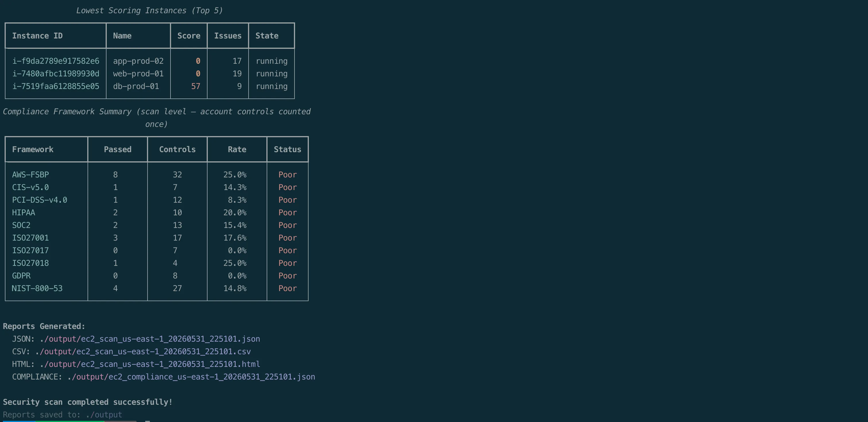Click the 8.3% rate for PCI-DSS
The image size is (868, 422).
tap(237, 200)
